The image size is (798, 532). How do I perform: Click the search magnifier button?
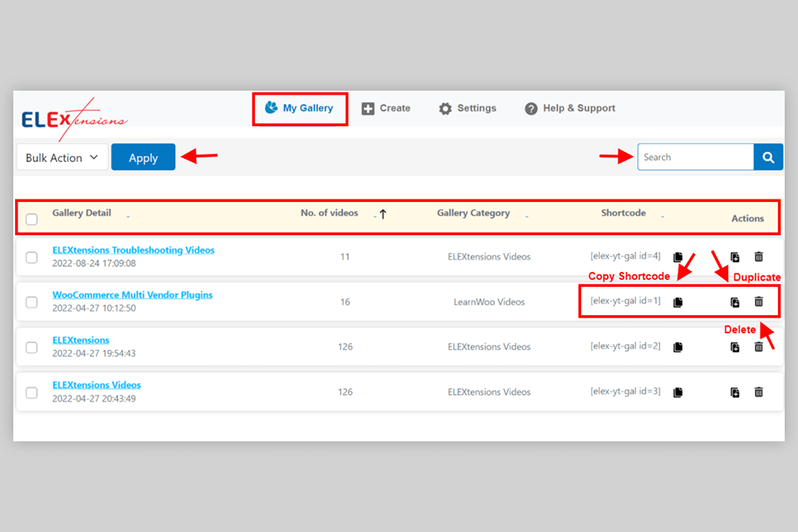coord(768,157)
